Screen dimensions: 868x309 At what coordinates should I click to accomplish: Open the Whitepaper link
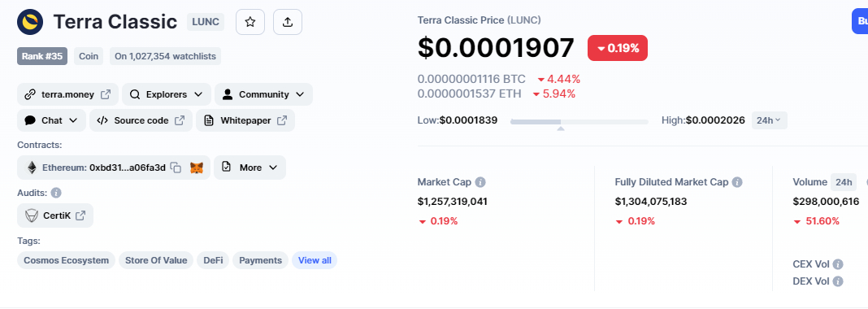tap(245, 120)
